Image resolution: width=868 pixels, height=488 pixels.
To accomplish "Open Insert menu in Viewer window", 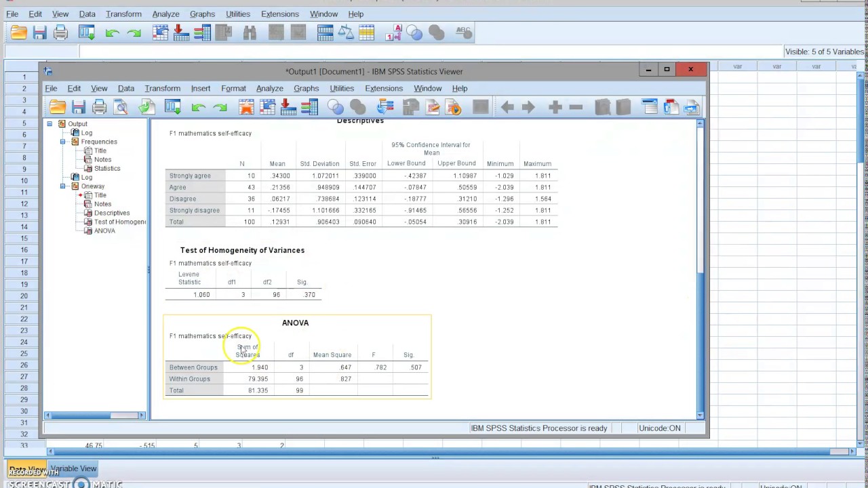I will pos(201,88).
